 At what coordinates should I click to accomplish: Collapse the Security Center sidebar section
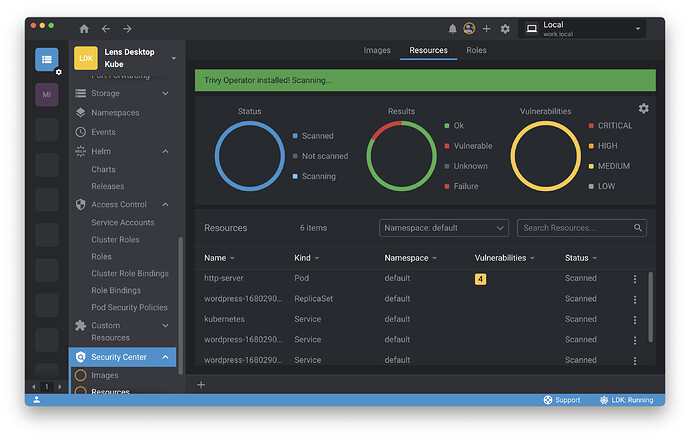point(165,357)
